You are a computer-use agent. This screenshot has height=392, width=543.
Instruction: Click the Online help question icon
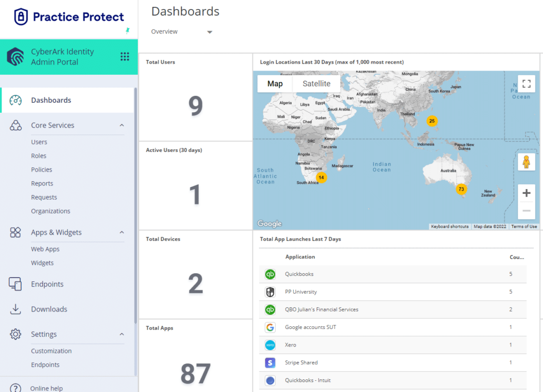[x=15, y=388]
